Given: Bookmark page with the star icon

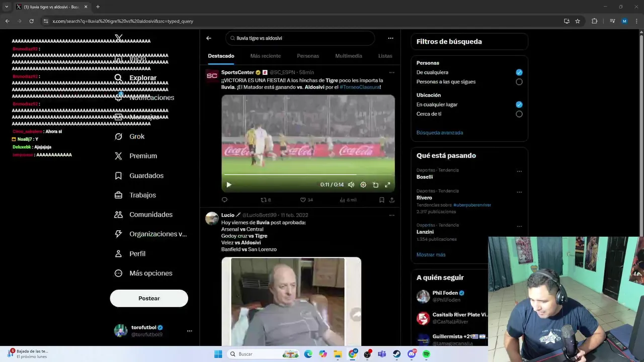Looking at the screenshot, I should (x=578, y=21).
